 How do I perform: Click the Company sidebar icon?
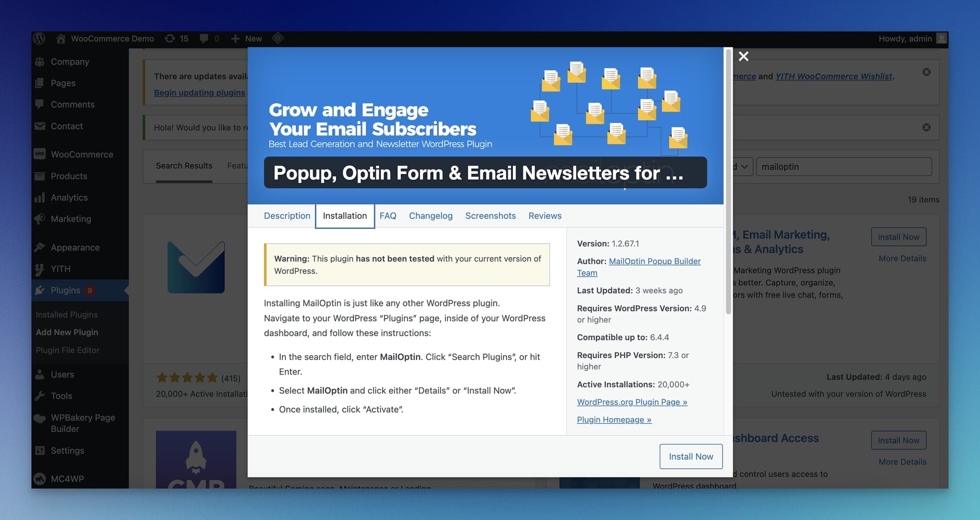coord(40,62)
